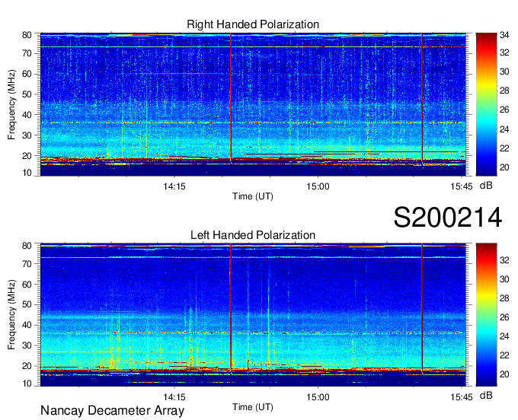The image size is (518, 420).
Task: Click 15:00 tick label under Right Handed plot
Action: click(318, 186)
